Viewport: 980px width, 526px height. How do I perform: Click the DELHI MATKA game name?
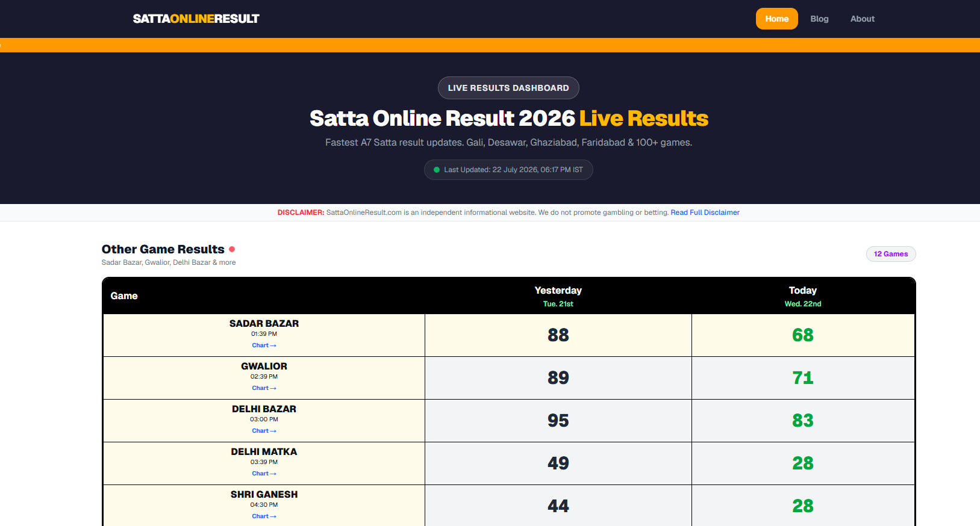(264, 451)
